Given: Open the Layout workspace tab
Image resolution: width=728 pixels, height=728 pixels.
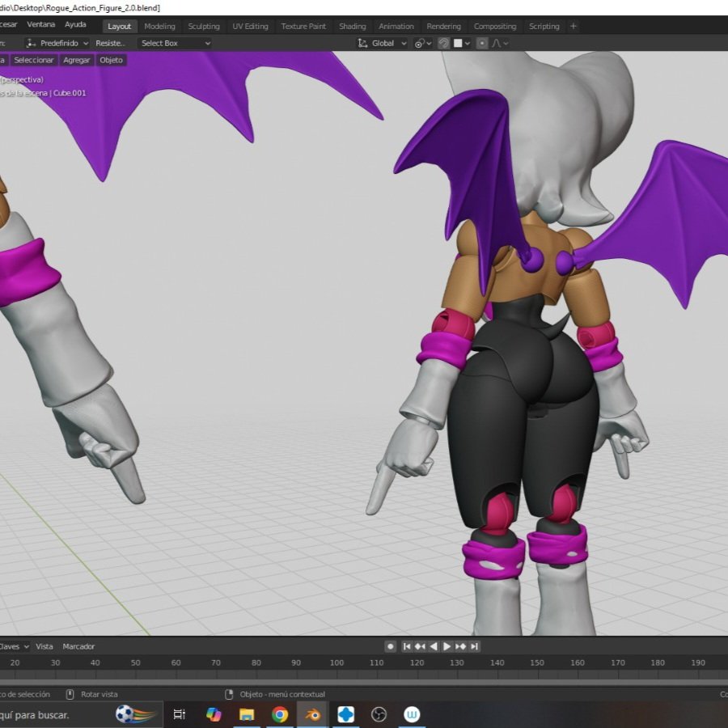Looking at the screenshot, I should (120, 27).
